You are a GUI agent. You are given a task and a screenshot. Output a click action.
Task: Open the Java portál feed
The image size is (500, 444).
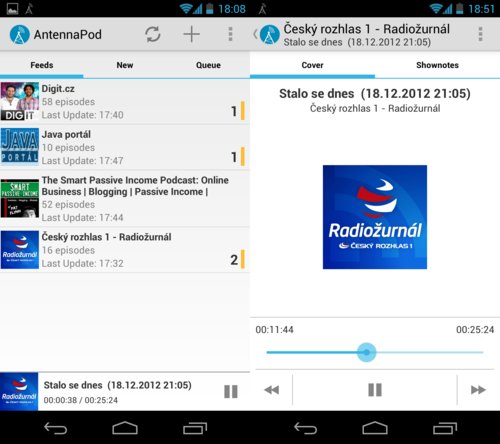coord(125,147)
